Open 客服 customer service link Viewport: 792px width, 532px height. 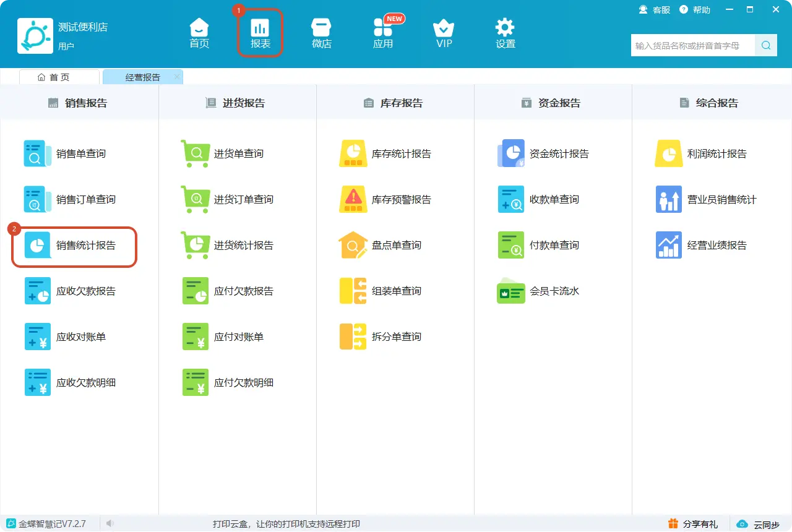pos(655,10)
